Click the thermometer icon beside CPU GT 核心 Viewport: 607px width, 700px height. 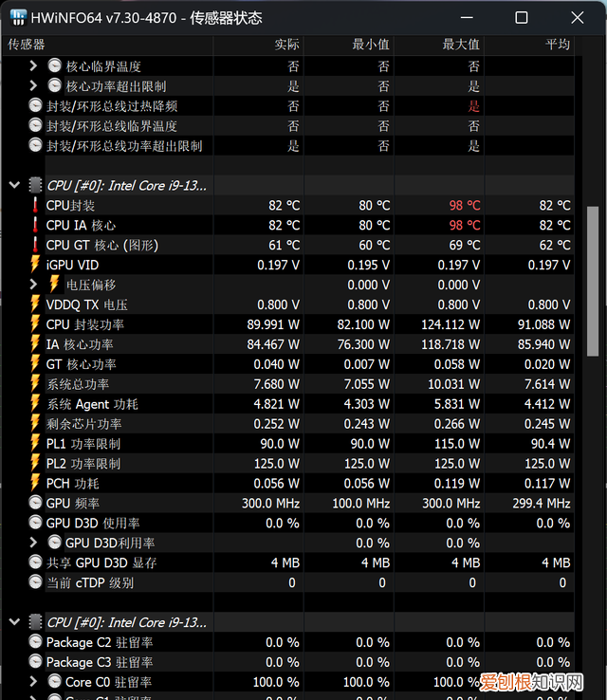[x=35, y=245]
